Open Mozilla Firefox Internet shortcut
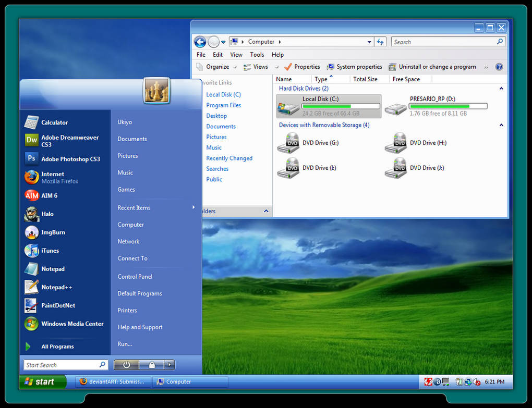Screen dimensions: 532x408 (65, 177)
